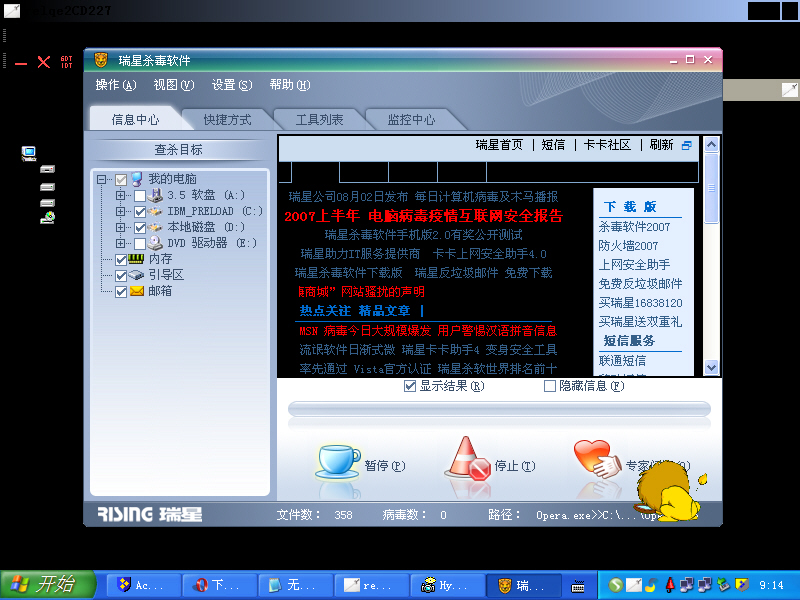Click the 刷新 refresh link
Viewport: 800px width, 600px height.
(661, 145)
